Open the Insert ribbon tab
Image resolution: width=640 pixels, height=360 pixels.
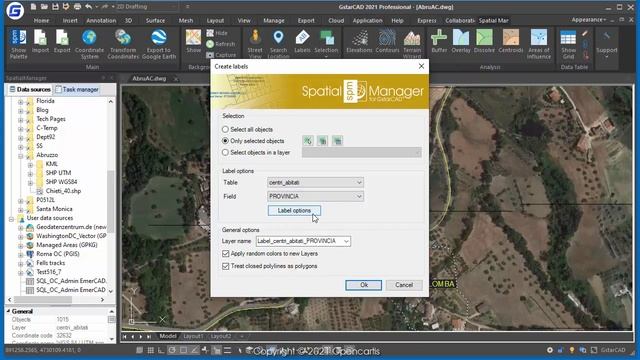pyautogui.click(x=70, y=20)
